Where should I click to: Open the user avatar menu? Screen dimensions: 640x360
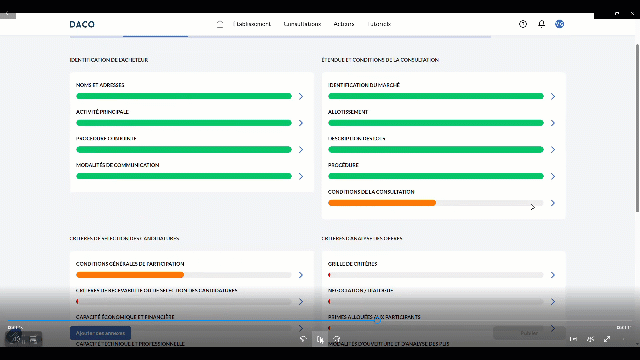tap(560, 24)
